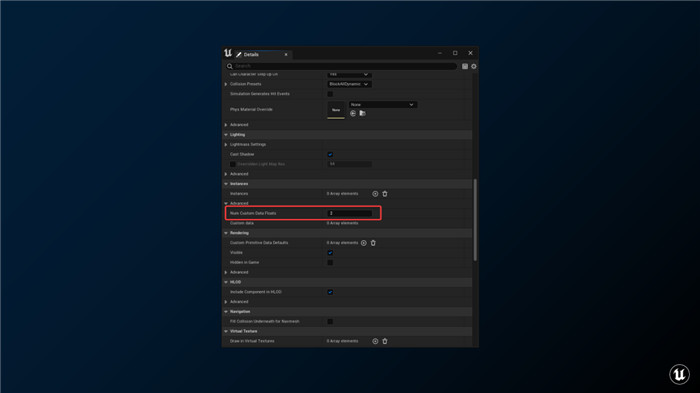Image resolution: width=700 pixels, height=393 pixels.
Task: Open the property matrix grid icon
Action: point(465,66)
